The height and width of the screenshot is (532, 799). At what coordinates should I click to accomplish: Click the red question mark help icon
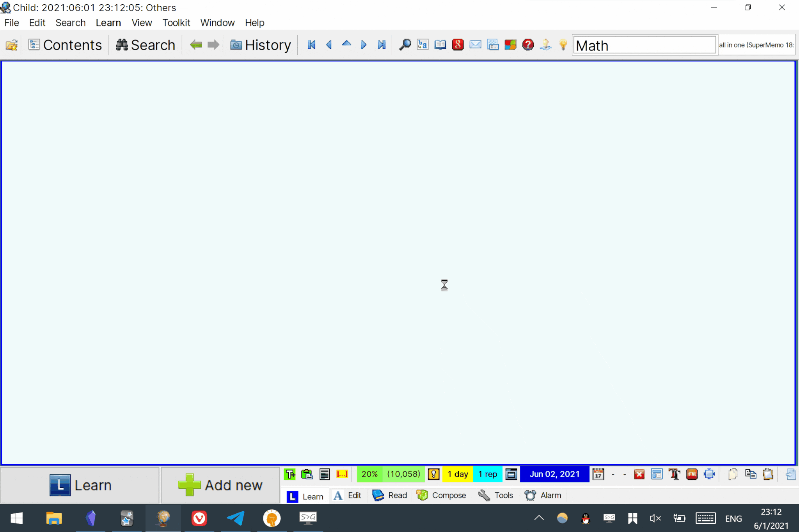click(528, 45)
